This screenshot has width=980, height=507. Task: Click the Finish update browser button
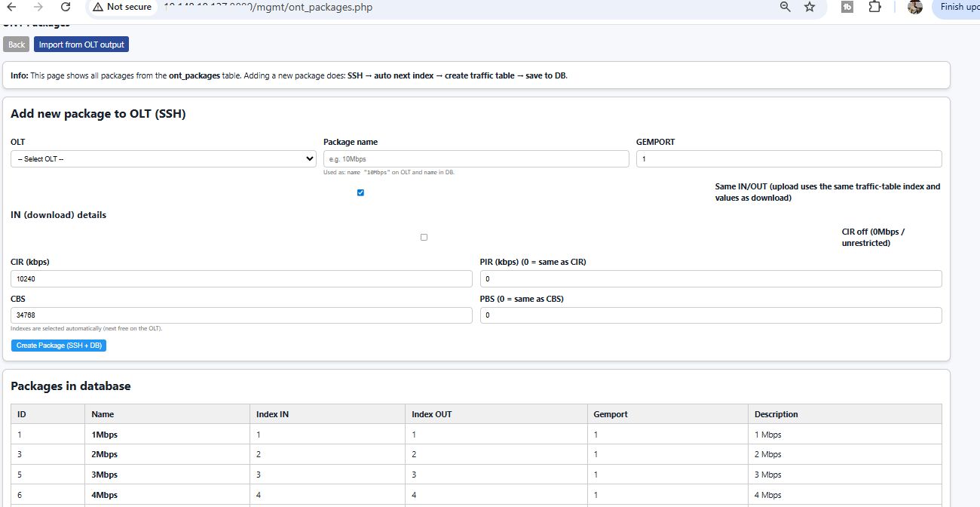[x=959, y=7]
